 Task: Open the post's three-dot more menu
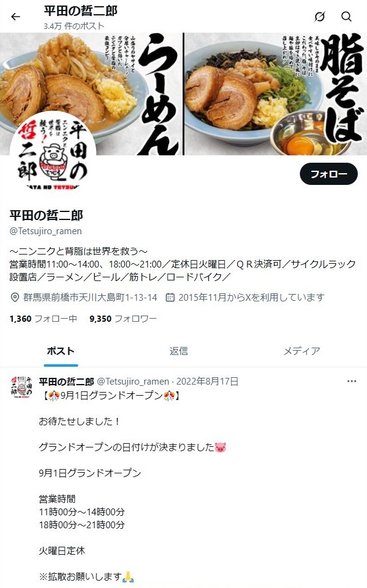pyautogui.click(x=352, y=382)
